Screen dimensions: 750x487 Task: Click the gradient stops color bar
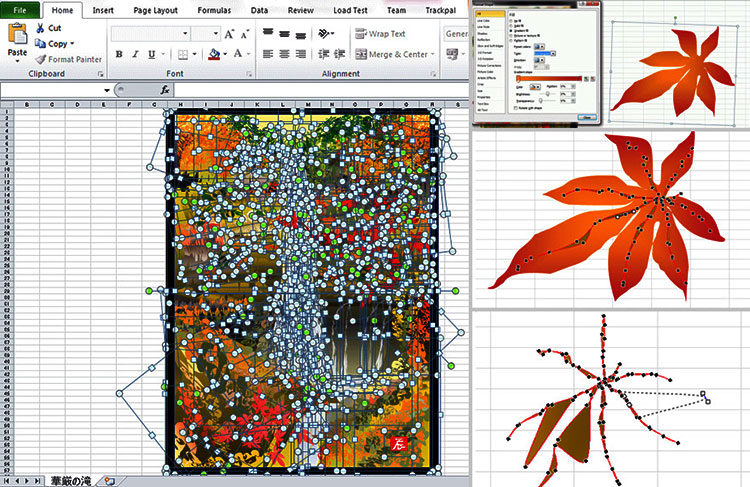click(550, 78)
